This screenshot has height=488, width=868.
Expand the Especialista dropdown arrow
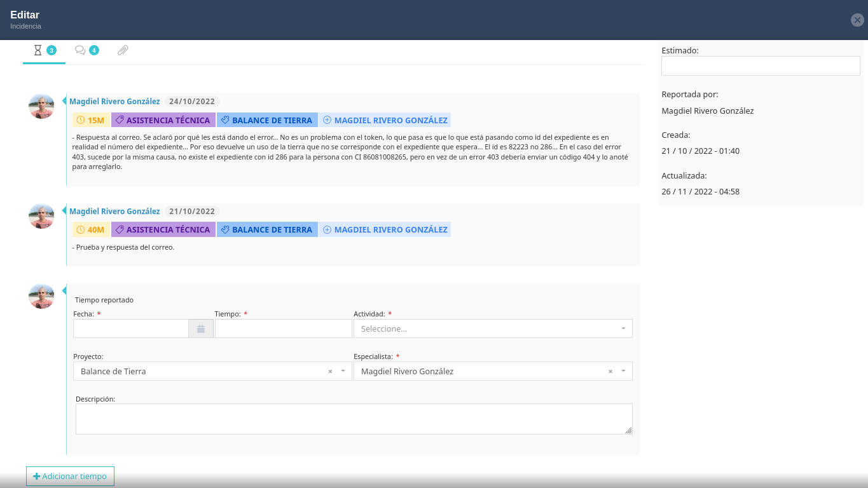623,371
